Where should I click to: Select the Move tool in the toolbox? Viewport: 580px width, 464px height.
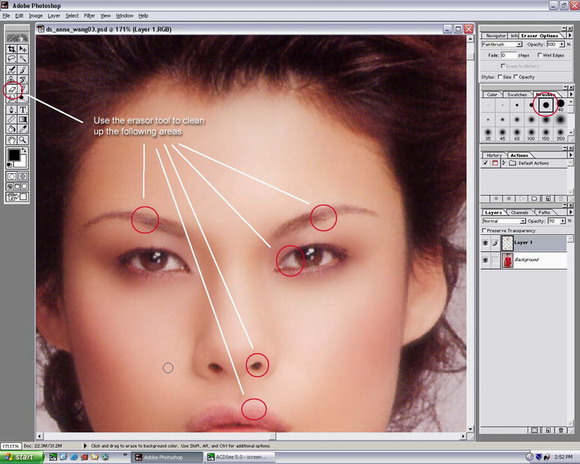point(23,49)
